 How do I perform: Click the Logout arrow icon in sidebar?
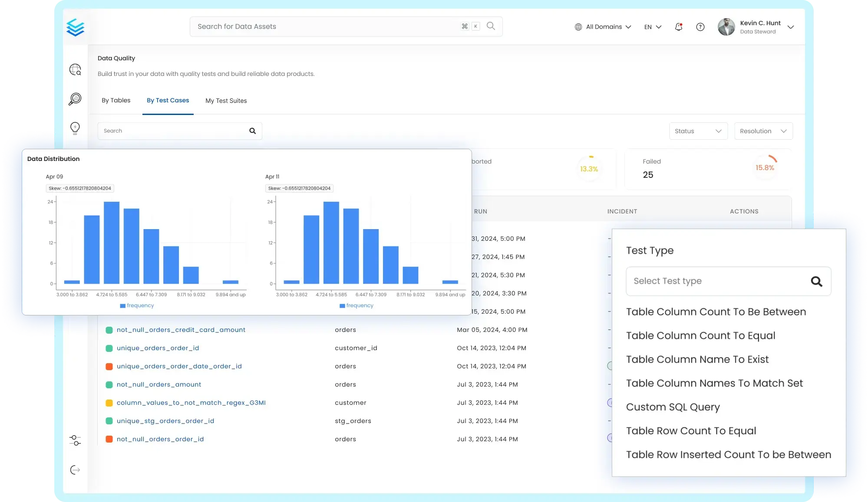tap(75, 470)
